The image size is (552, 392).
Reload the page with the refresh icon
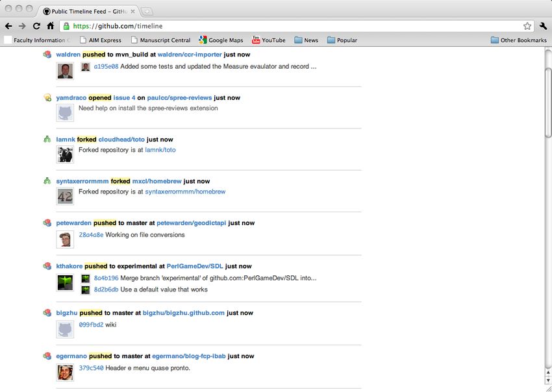36,26
